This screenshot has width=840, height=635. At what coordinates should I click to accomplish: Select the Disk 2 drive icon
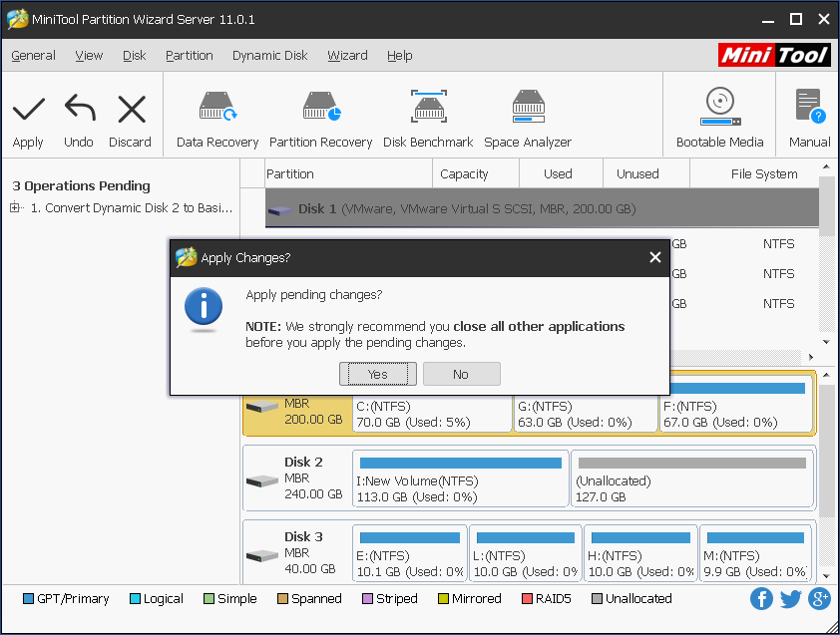coord(262,480)
